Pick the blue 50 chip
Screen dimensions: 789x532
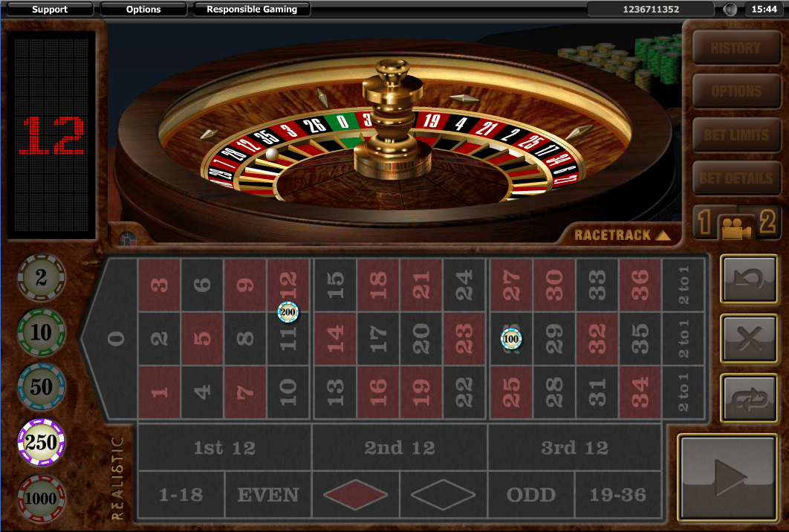pyautogui.click(x=42, y=387)
